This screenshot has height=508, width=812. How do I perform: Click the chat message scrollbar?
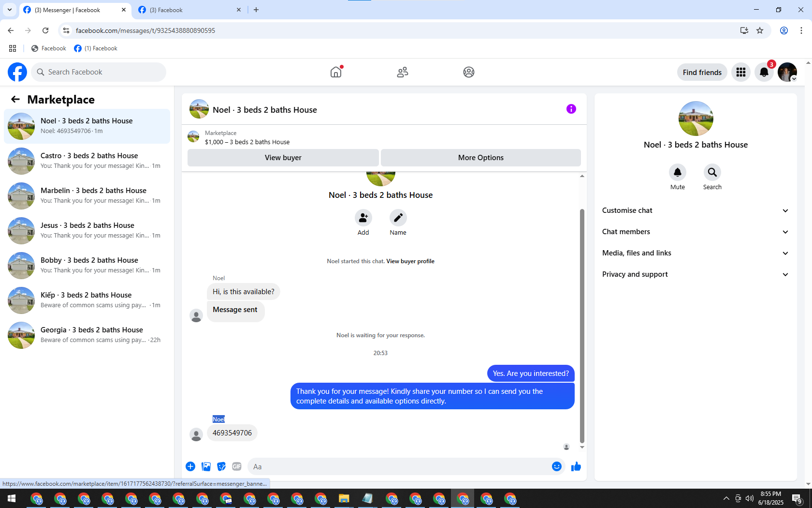point(582,326)
